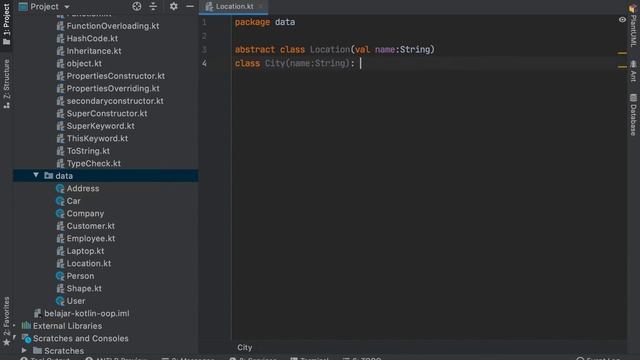Click the Favorites star icon

(6, 343)
